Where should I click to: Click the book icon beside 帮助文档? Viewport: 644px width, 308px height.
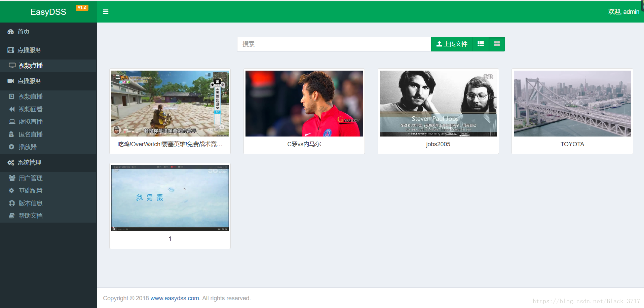coord(12,216)
